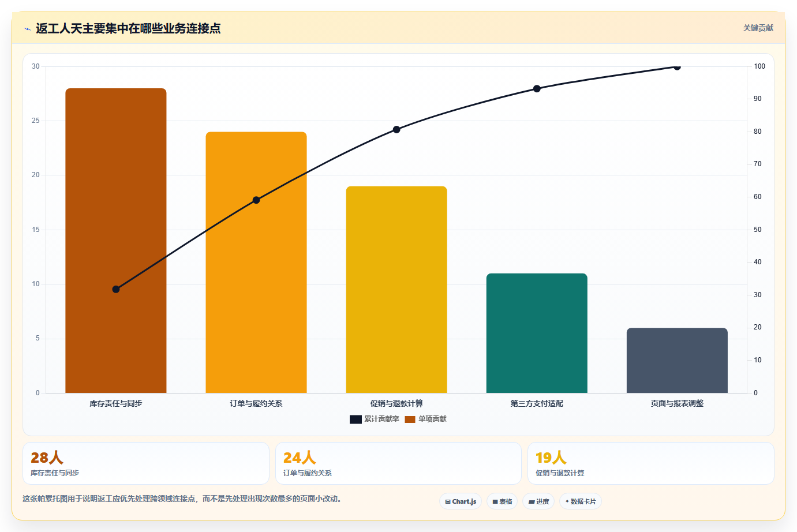Open the 19人 促销与退款计算 card
This screenshot has width=797, height=532.
click(x=651, y=463)
